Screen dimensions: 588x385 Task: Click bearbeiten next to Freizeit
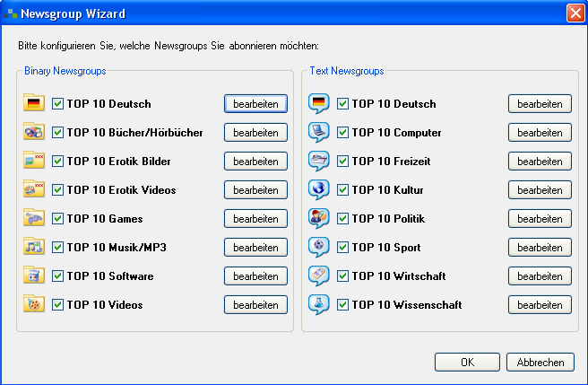[540, 162]
